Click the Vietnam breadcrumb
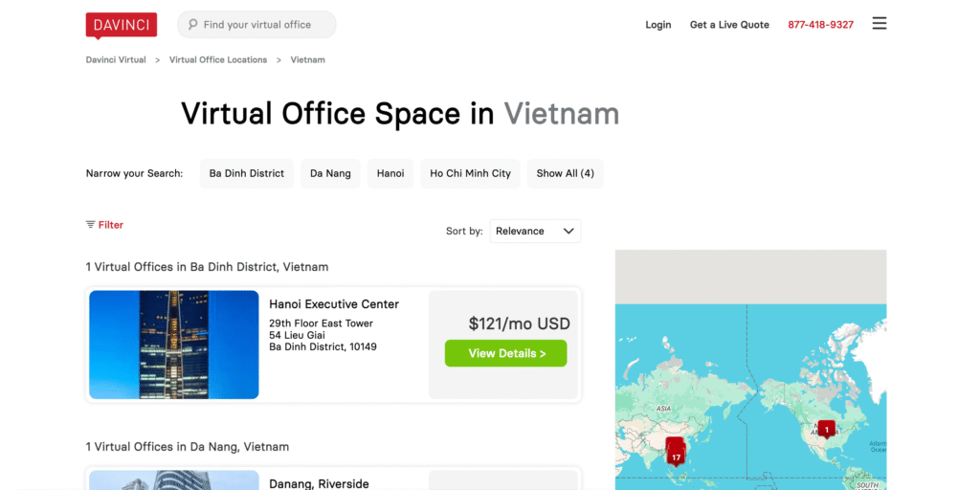The height and width of the screenshot is (490, 980). point(307,60)
